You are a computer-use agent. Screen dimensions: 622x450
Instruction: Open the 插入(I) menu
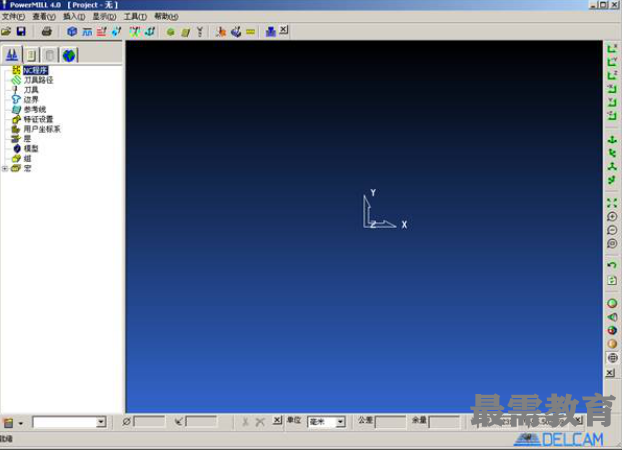point(74,17)
